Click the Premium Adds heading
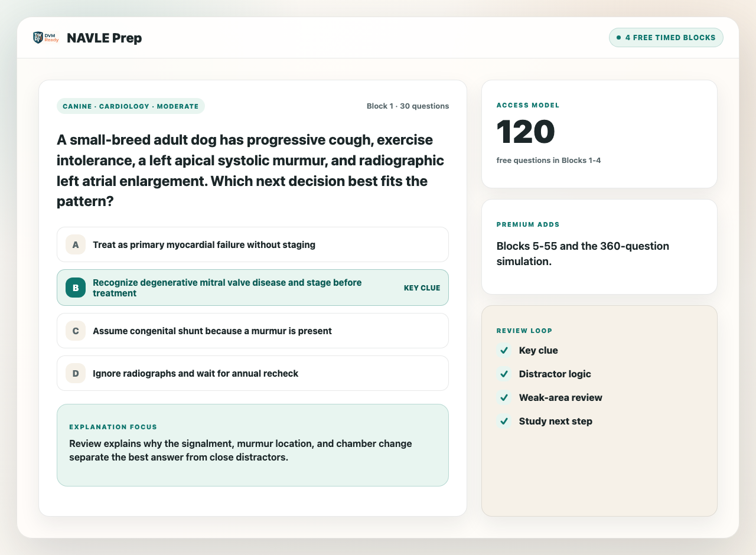 (x=528, y=224)
